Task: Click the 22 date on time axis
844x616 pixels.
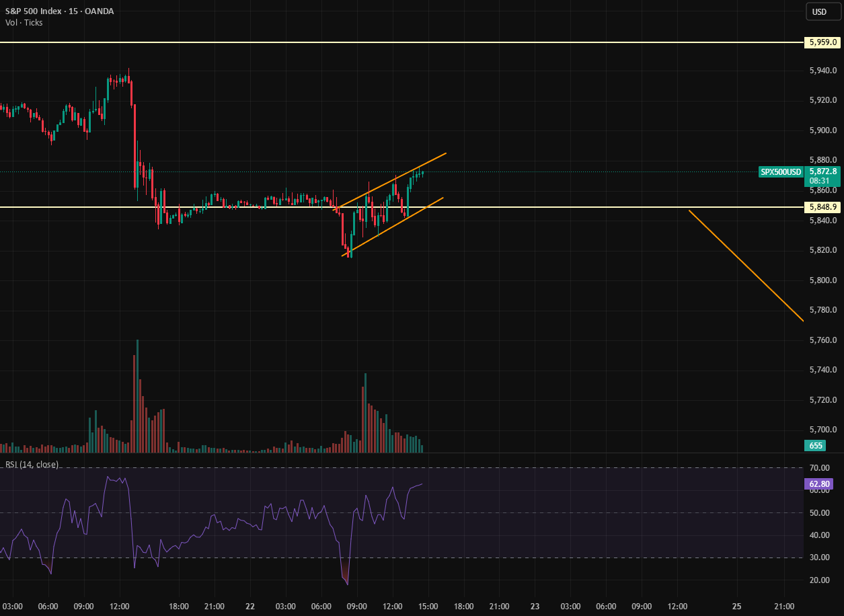Action: point(250,606)
